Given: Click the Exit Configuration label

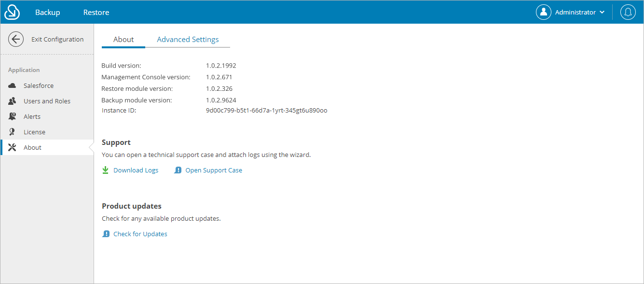Looking at the screenshot, I should point(57,39).
